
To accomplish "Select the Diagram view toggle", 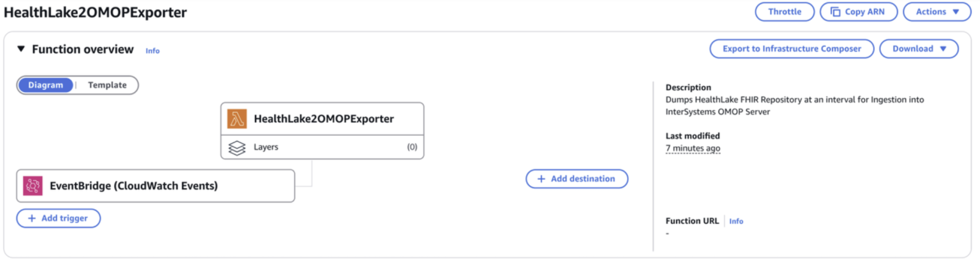I will click(45, 85).
